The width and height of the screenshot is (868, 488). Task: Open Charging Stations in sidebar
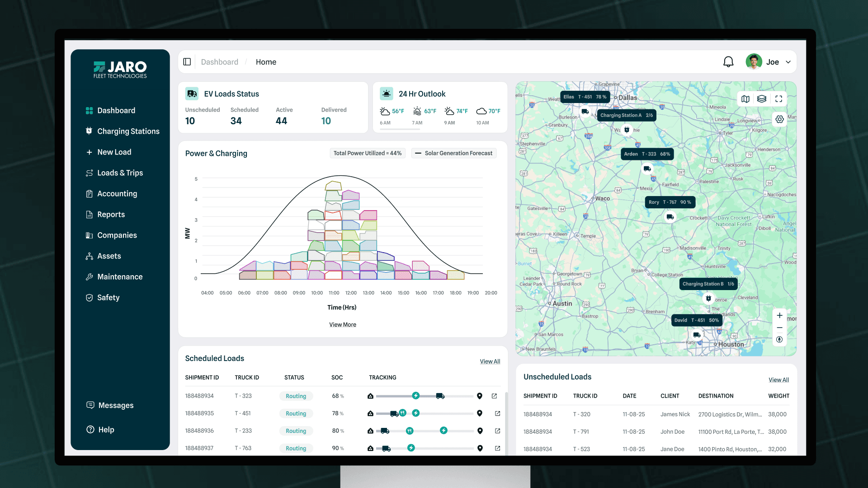point(128,131)
